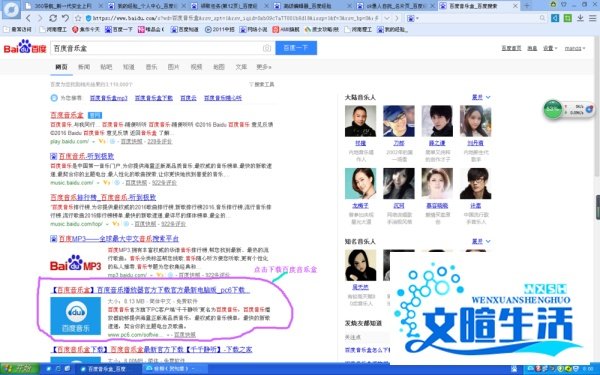Click the undo/restore arrow in the toolbar
The height and width of the screenshot is (375, 600).
[65, 18]
